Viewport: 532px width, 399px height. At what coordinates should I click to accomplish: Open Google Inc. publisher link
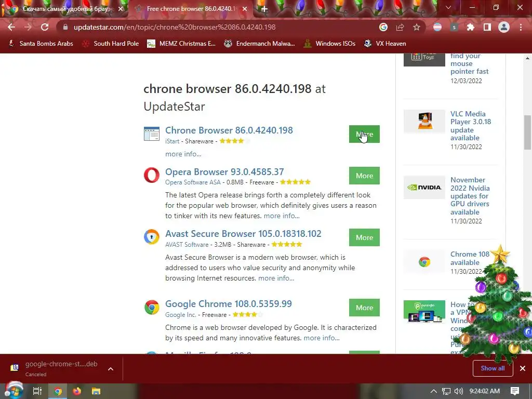(x=181, y=315)
